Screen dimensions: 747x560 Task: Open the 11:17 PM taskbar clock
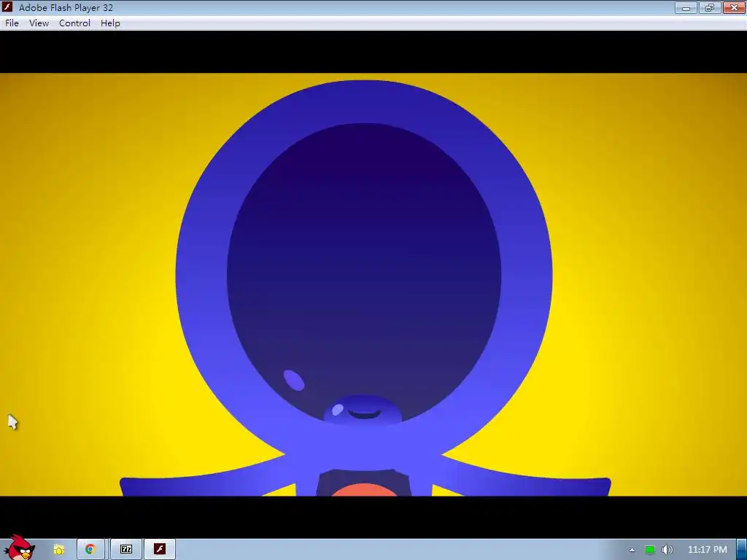click(708, 550)
